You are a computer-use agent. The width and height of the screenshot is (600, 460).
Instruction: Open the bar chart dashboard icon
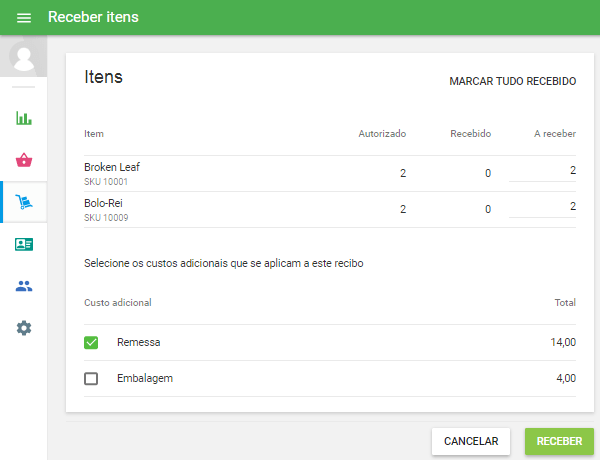click(x=24, y=118)
